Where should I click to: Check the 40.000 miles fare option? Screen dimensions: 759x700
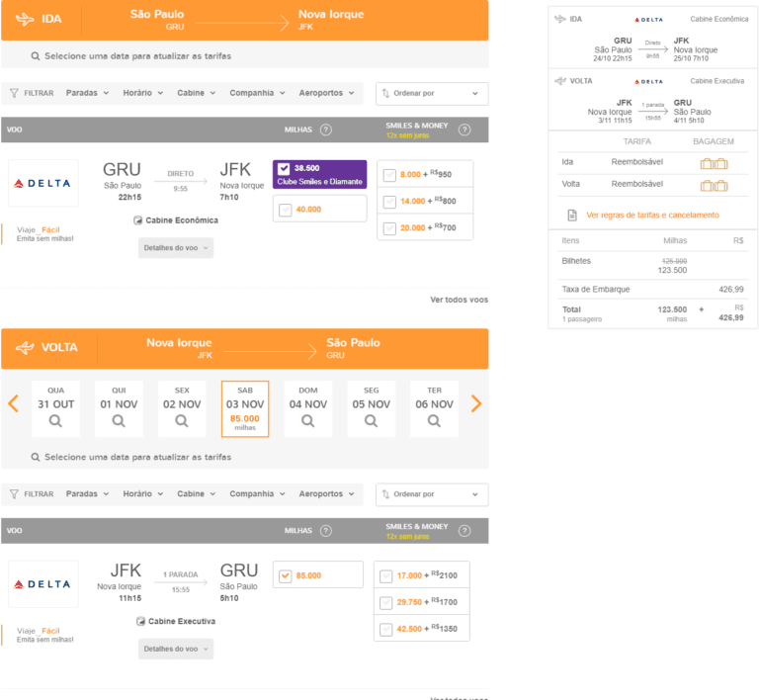point(286,210)
